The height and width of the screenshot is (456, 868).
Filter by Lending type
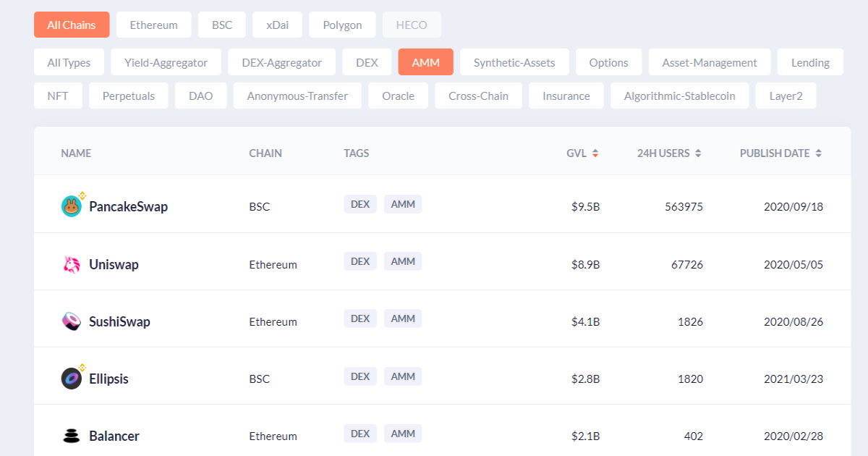click(810, 62)
